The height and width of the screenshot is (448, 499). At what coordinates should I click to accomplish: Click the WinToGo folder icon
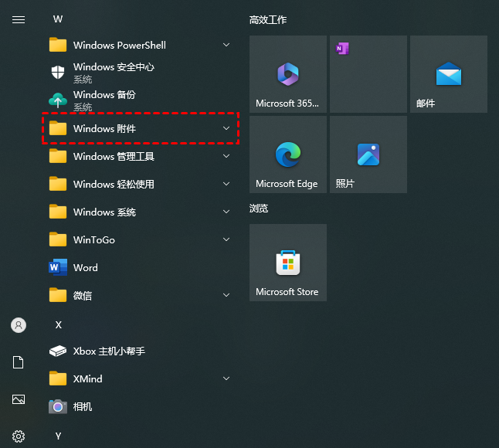point(58,239)
